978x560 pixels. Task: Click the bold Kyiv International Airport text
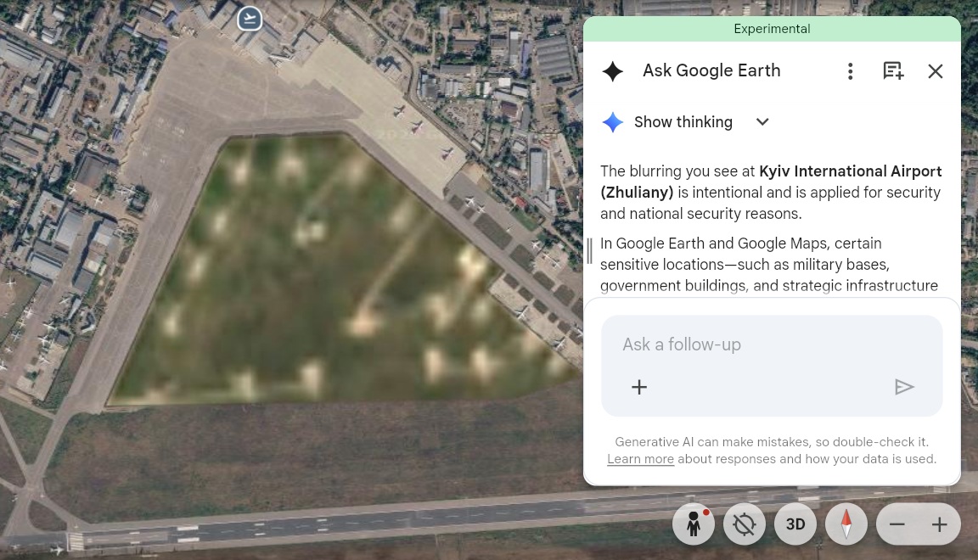click(x=771, y=182)
